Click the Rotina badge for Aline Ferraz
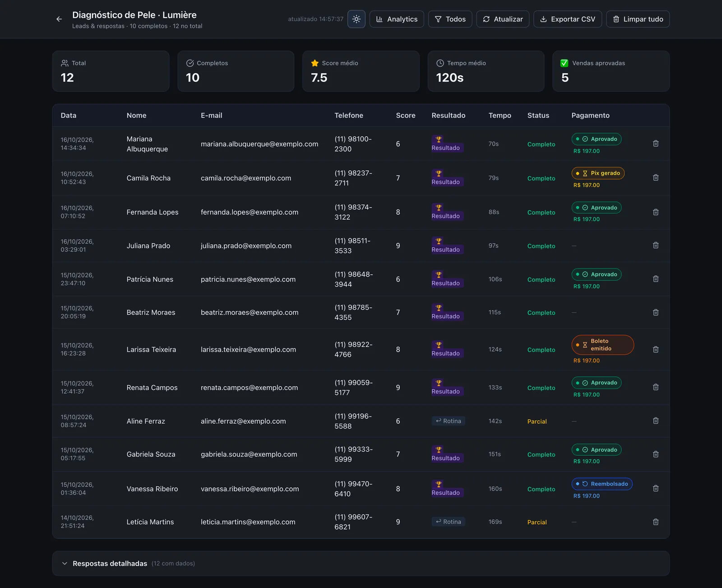The image size is (722, 588). pos(448,421)
